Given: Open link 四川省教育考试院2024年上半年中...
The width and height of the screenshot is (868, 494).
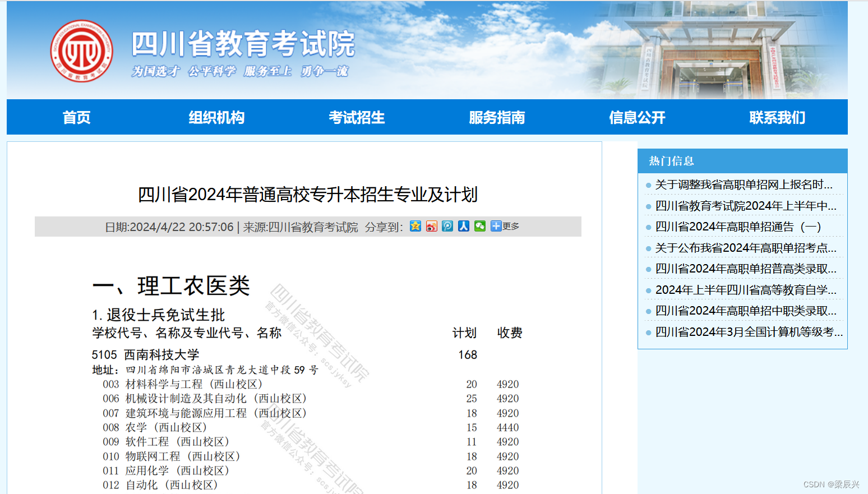Looking at the screenshot, I should pos(746,206).
